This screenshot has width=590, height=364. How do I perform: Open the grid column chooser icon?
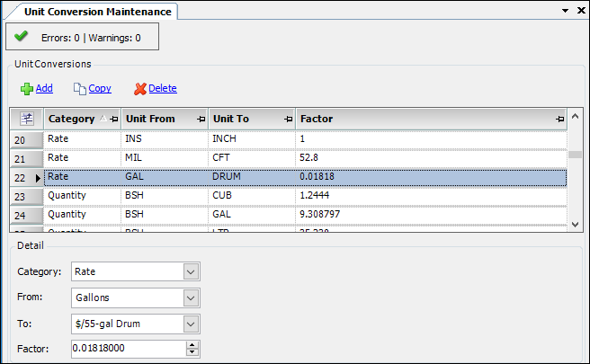pyautogui.click(x=26, y=119)
